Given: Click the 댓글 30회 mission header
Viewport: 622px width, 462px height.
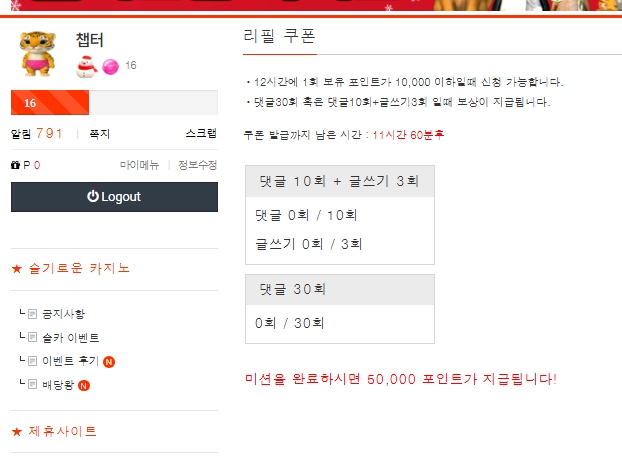Looking at the screenshot, I should (x=339, y=290).
